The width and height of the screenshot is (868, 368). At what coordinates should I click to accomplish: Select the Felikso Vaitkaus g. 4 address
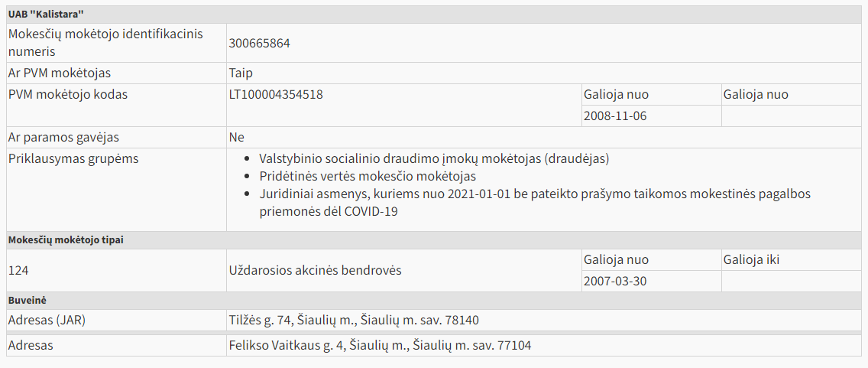tap(380, 346)
